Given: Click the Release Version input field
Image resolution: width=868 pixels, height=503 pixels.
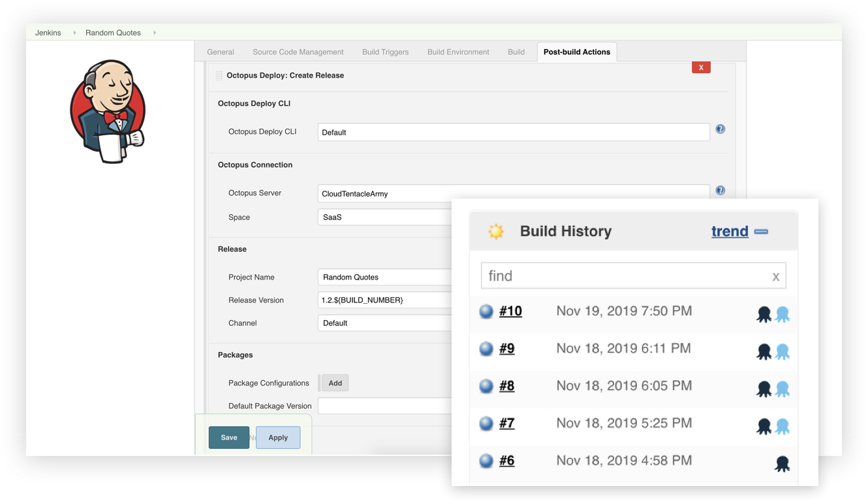Looking at the screenshot, I should [x=385, y=300].
